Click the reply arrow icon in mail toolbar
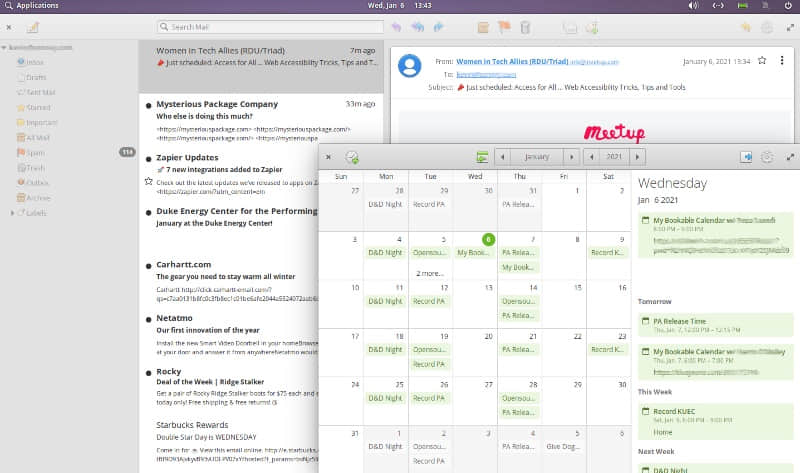Viewport: 800px width, 473px height. tap(397, 27)
